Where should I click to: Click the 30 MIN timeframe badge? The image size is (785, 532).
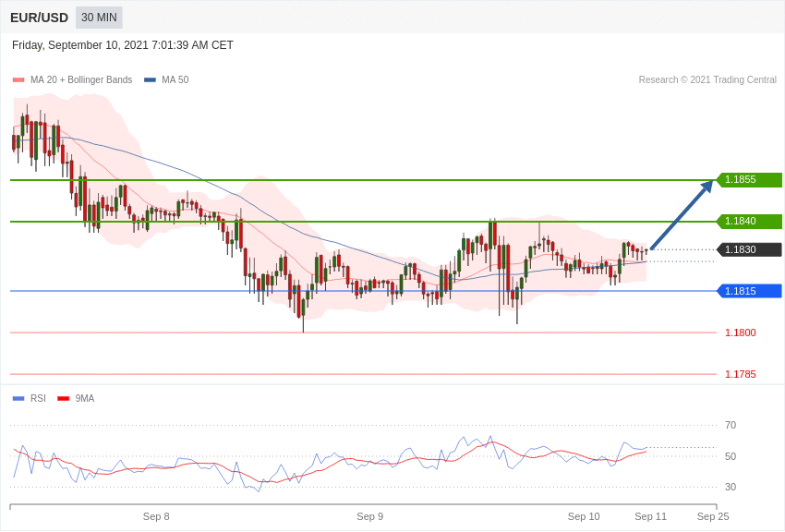pos(99,18)
